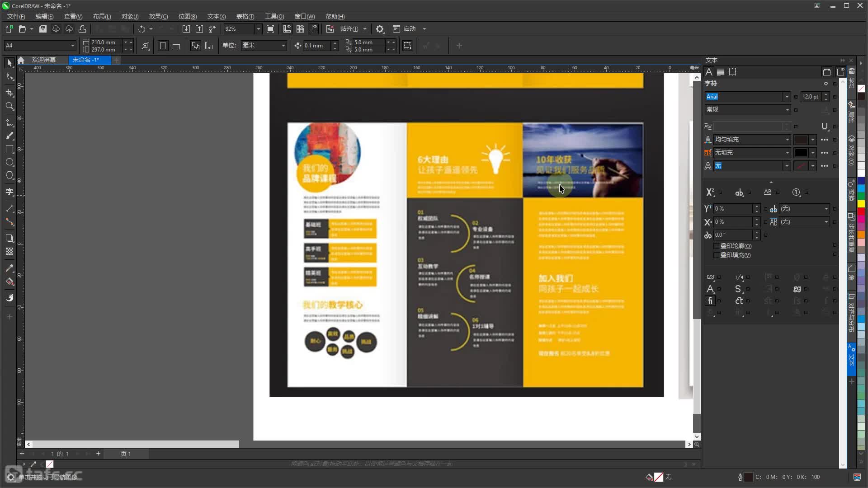Switch page to portrait orientation

163,46
